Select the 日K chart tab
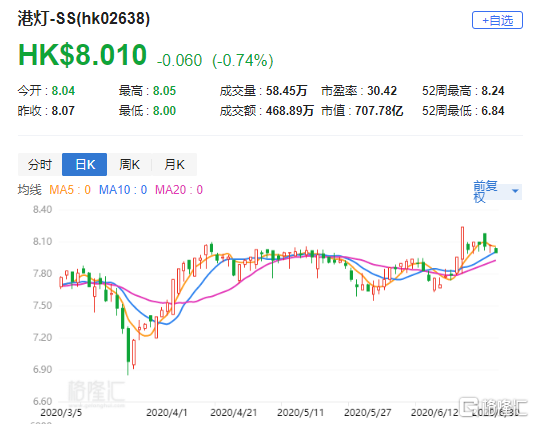This screenshot has width=534, height=424. [x=84, y=165]
